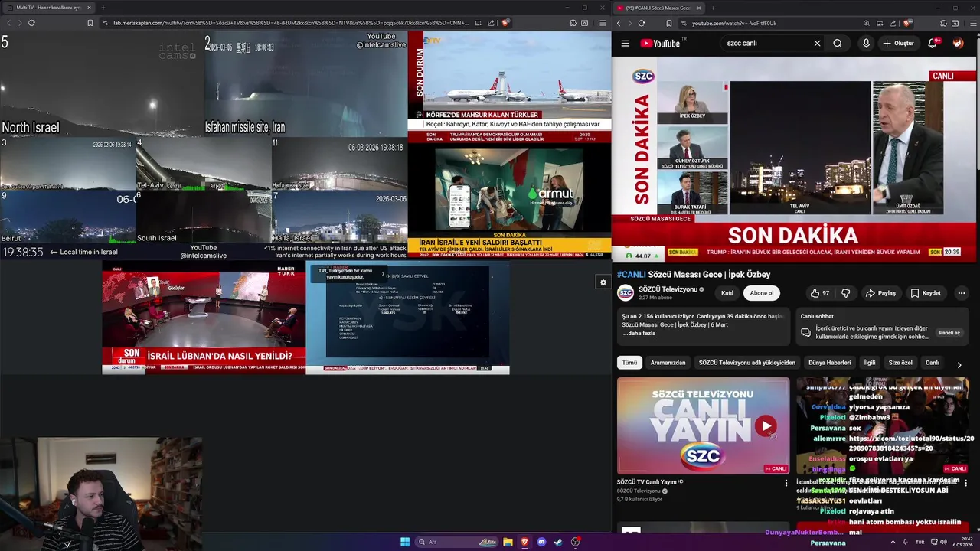980x551 pixels.
Task: Open the Windows Start menu
Action: pos(405,542)
